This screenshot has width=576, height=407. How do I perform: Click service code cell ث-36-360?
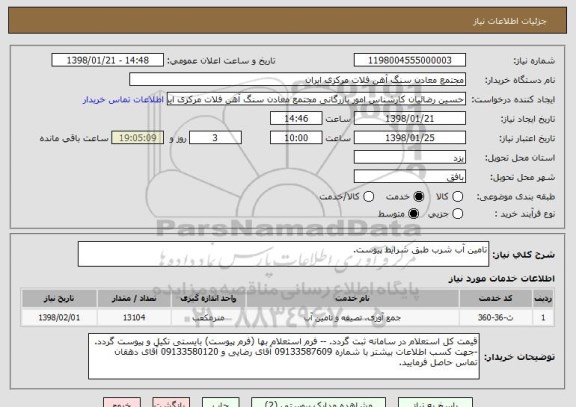tap(496, 317)
